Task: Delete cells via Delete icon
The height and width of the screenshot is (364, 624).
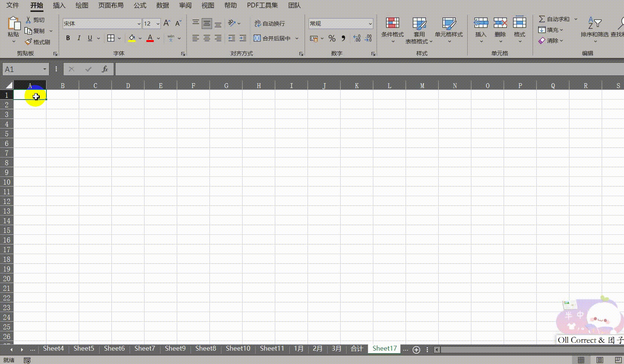Action: [x=500, y=23]
